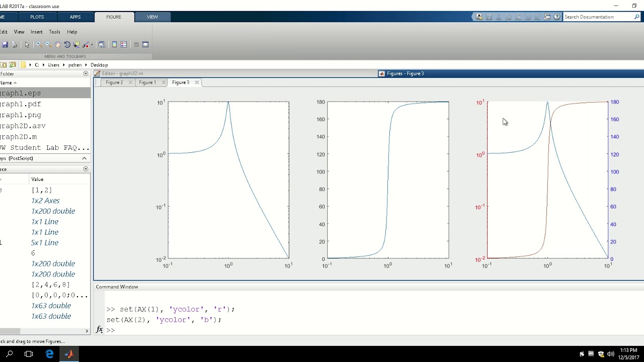Click the switch windows icon in the quick access bar
This screenshot has width=644, height=362.
point(547,17)
